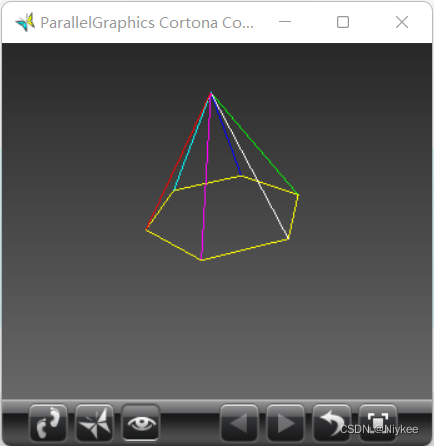Screen dimensions: 434x446
Task: Click the Fit to view button
Action: pyautogui.click(x=378, y=423)
